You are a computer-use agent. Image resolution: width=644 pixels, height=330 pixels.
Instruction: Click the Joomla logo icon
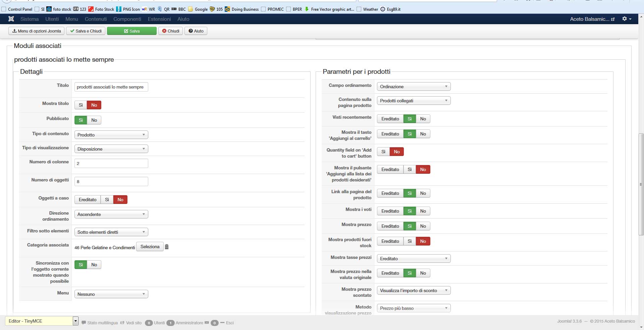point(11,19)
